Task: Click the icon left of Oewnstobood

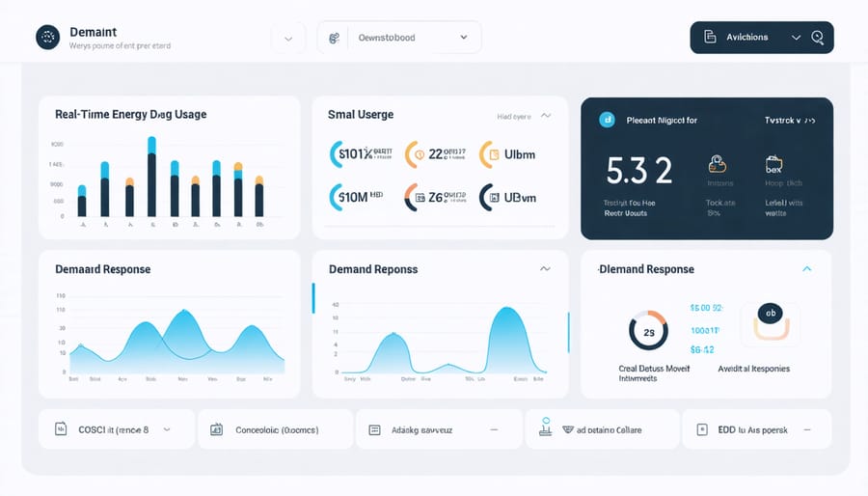Action: click(334, 39)
